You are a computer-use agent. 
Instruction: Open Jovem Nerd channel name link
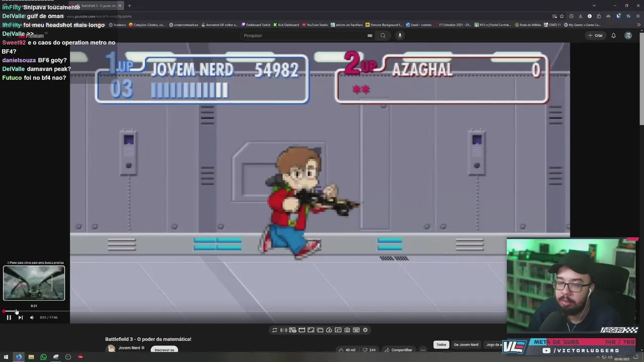(129, 348)
